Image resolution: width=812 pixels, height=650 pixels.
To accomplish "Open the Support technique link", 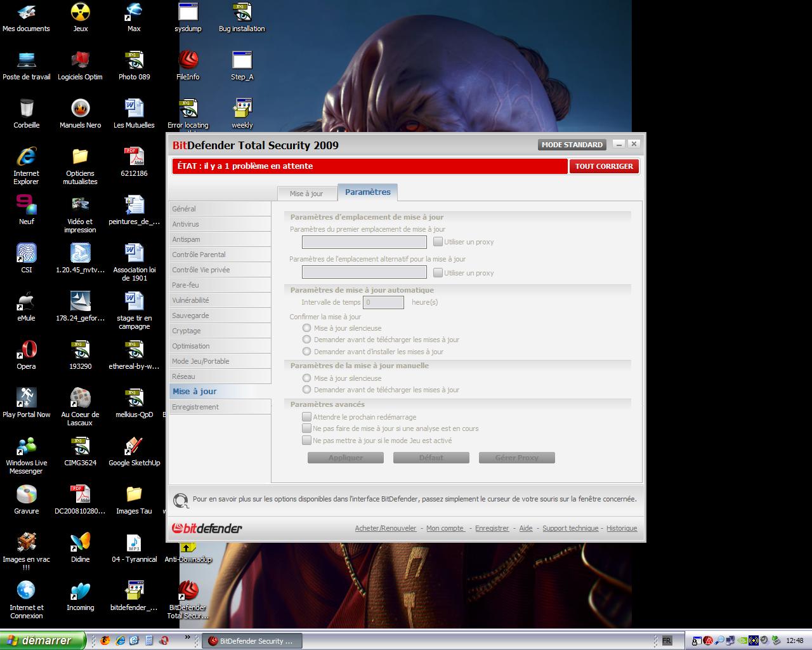I will click(x=570, y=528).
